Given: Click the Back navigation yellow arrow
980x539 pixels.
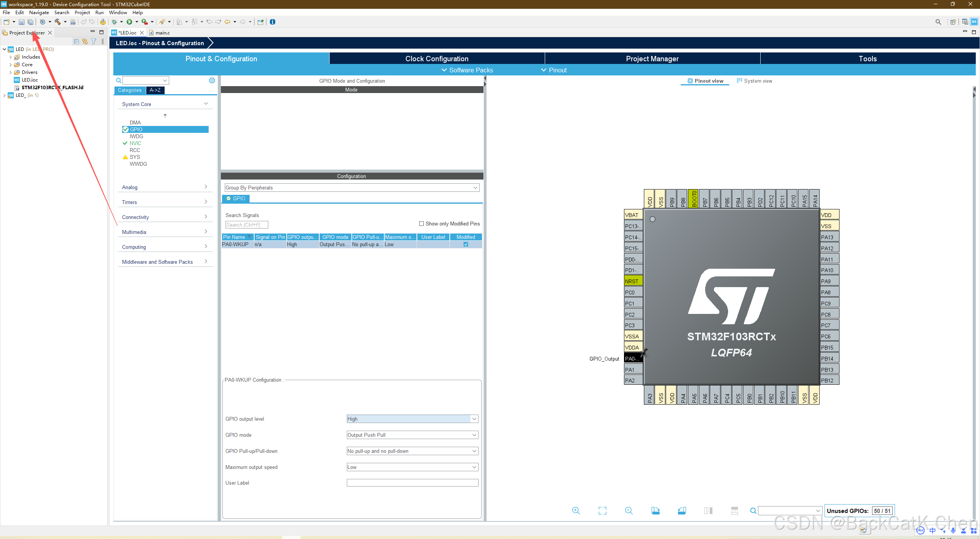Looking at the screenshot, I should [x=227, y=22].
